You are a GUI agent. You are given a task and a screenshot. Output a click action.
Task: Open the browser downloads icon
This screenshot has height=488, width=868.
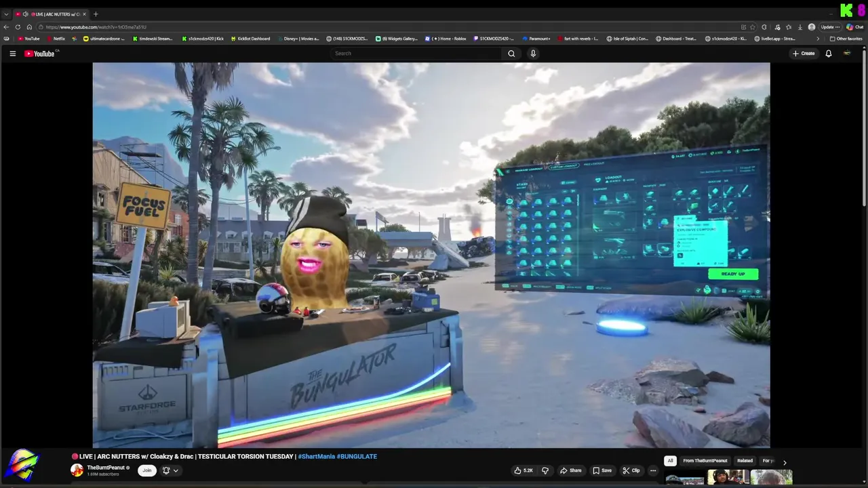(800, 27)
